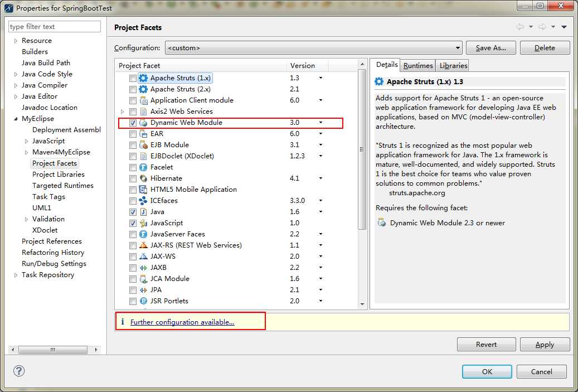Open the view menu triangle in the header
This screenshot has height=392, width=578.
point(564,27)
